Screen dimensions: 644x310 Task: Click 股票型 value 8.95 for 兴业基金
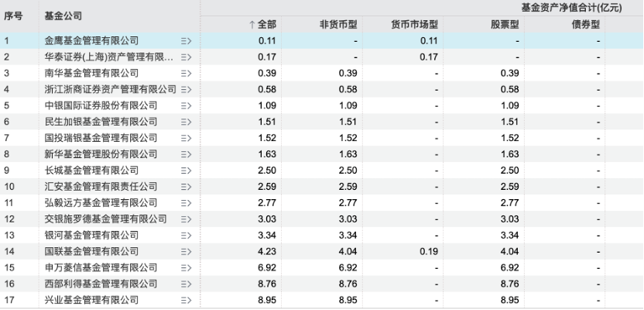click(x=510, y=300)
